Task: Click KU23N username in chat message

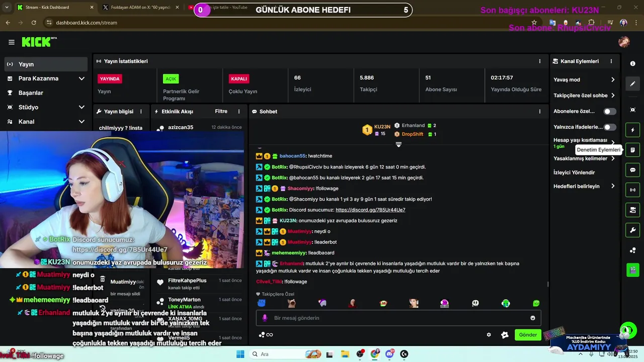Action: point(288,221)
